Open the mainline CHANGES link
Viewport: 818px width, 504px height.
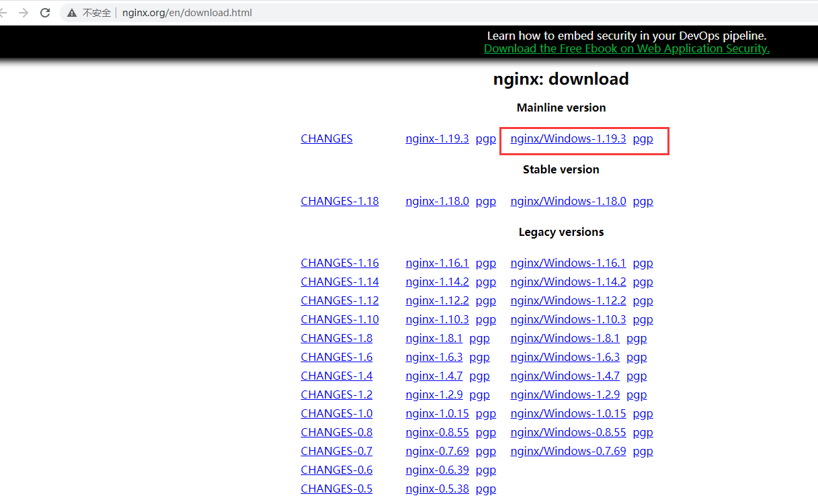[327, 138]
